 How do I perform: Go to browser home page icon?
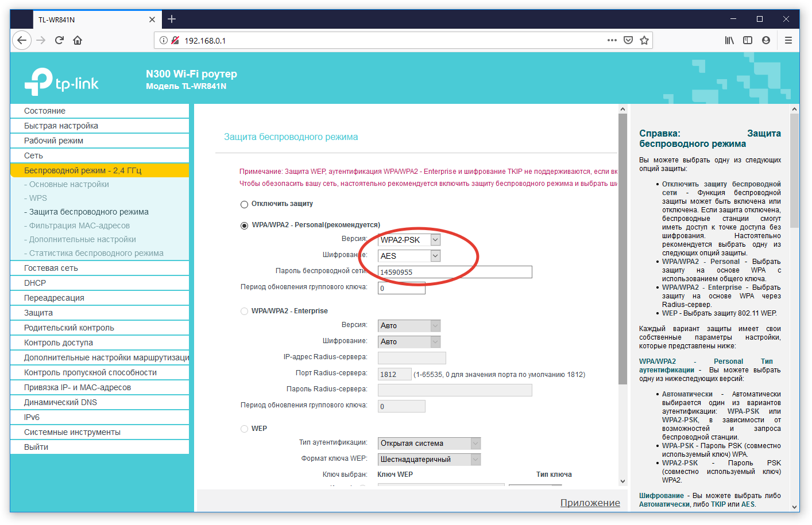click(78, 40)
